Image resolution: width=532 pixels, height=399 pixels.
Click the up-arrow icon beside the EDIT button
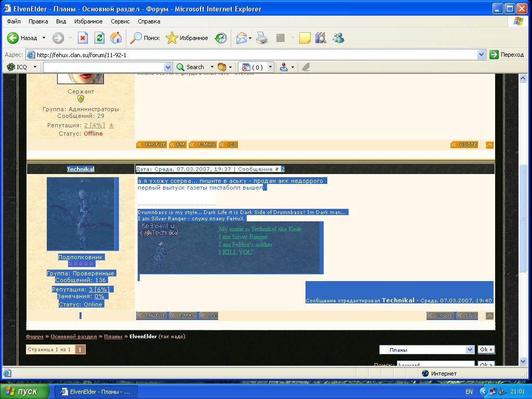pyautogui.click(x=489, y=316)
